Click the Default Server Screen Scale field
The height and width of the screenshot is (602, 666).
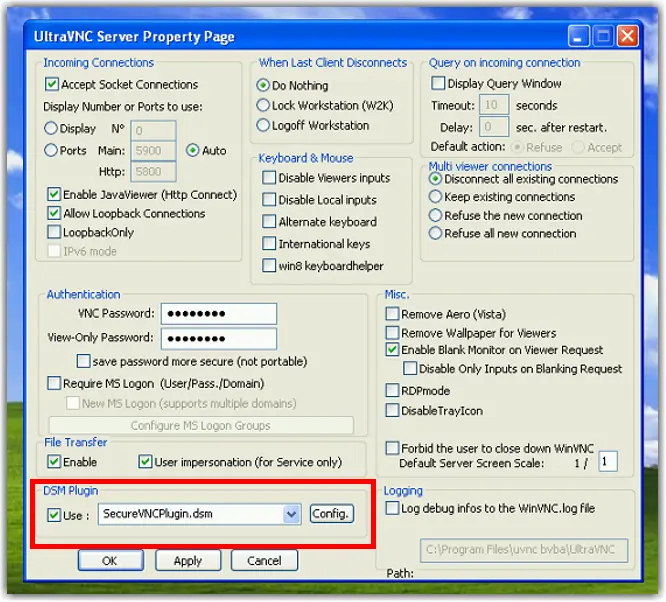coord(608,461)
